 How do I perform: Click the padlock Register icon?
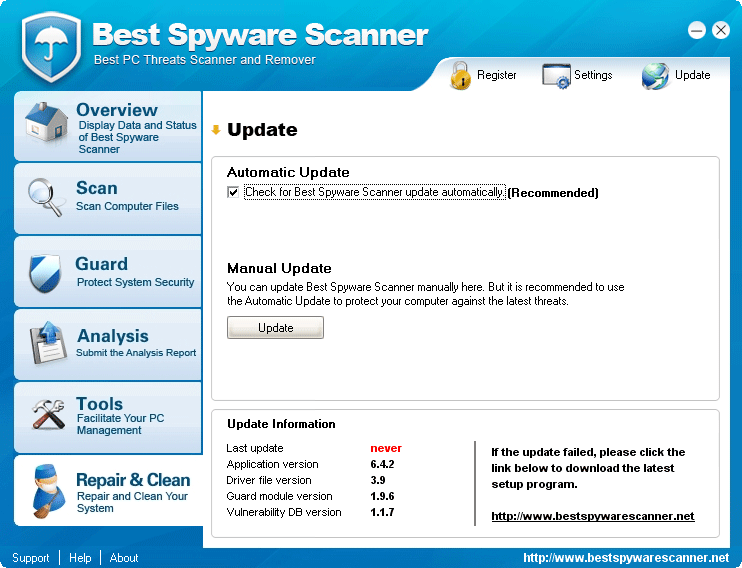[460, 75]
